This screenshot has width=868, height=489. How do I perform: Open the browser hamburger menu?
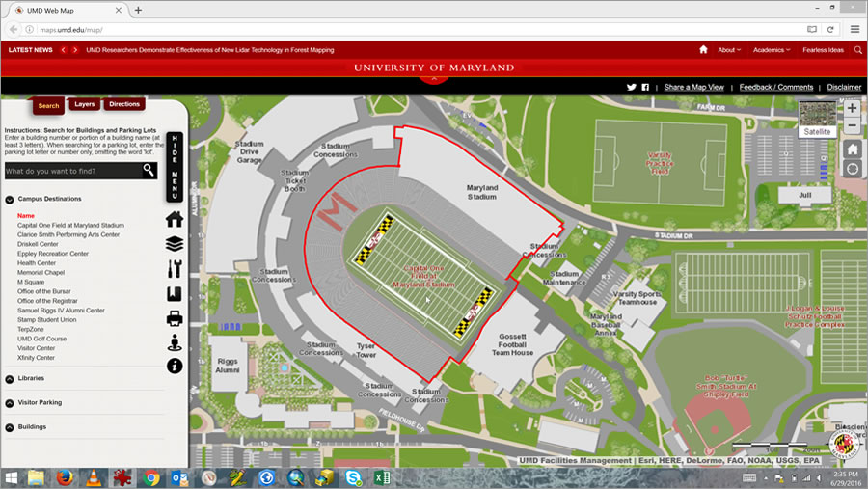tap(854, 29)
